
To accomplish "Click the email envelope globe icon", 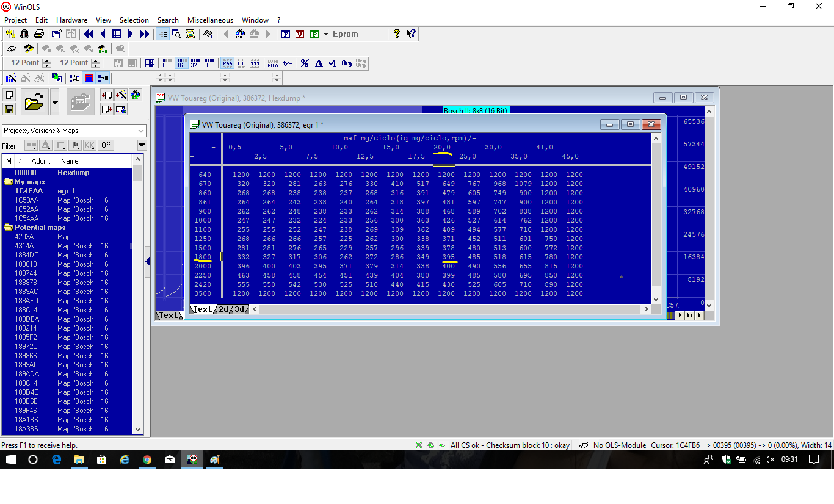I will coord(121,109).
